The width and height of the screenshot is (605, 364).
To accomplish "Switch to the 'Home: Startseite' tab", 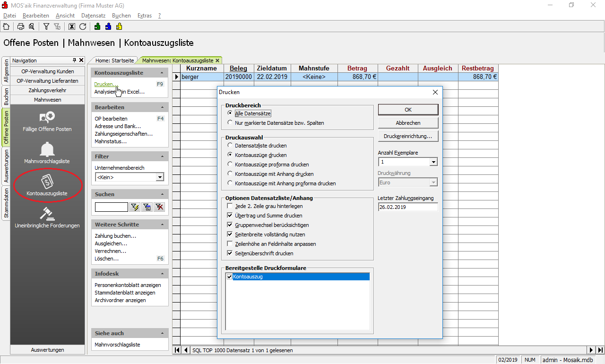I will [x=114, y=61].
